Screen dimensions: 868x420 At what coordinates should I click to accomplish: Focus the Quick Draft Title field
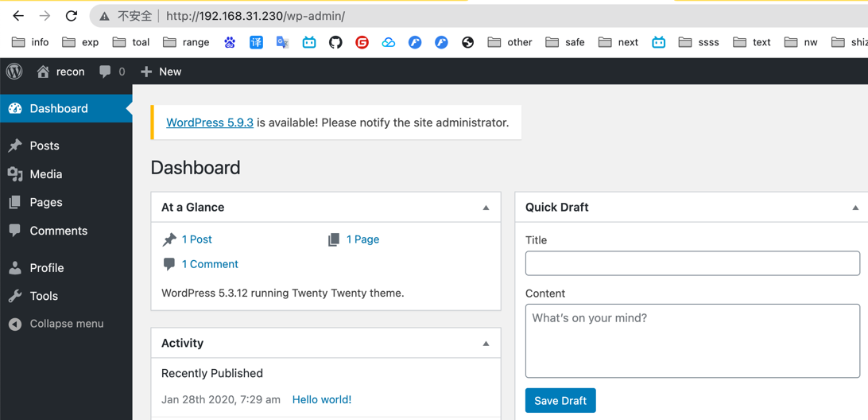pos(692,263)
